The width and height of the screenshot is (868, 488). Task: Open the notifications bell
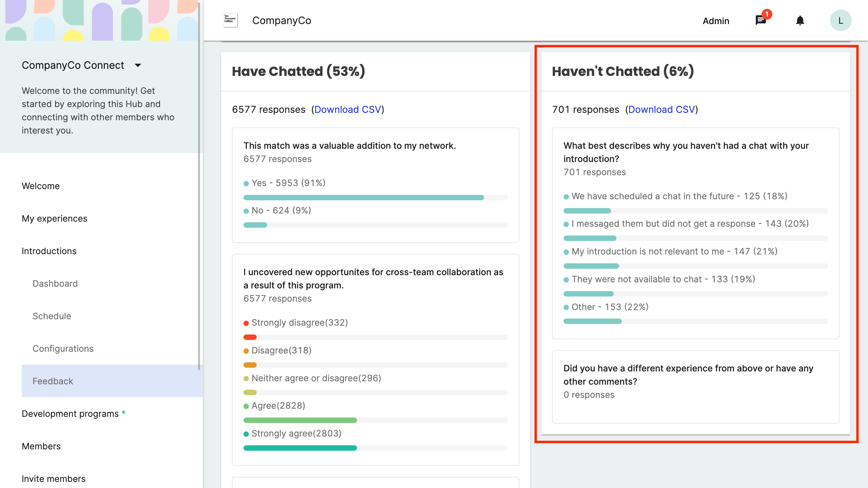tap(800, 20)
